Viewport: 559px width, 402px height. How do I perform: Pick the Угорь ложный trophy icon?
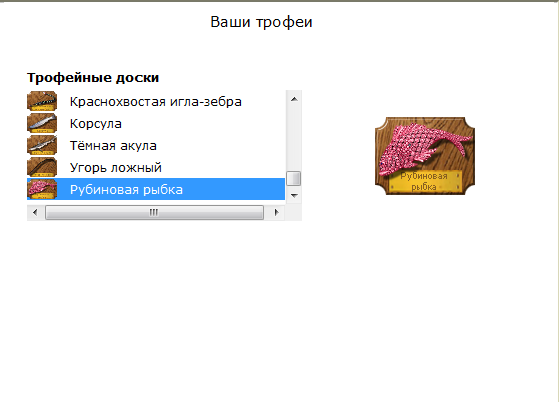(42, 167)
